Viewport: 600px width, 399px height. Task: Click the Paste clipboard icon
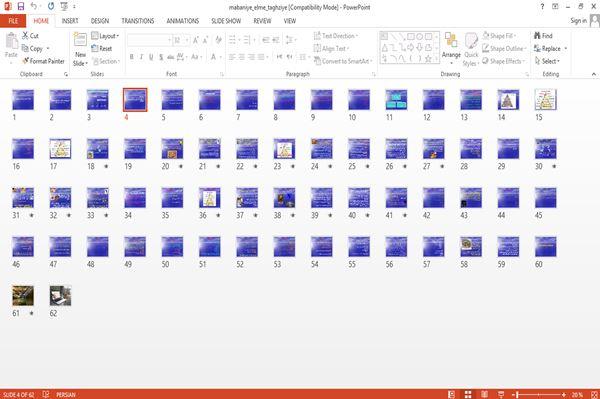pyautogui.click(x=11, y=41)
